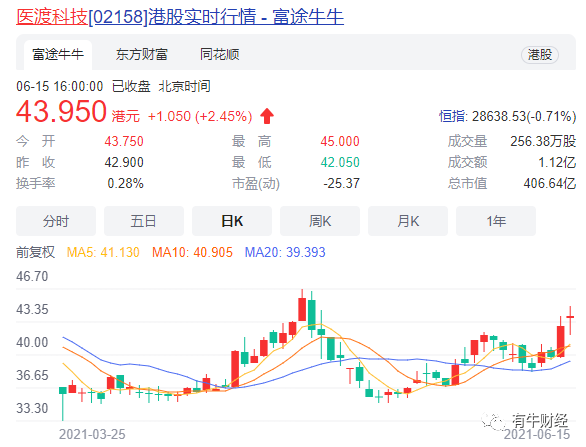Click the 最高 value 45.000

click(x=340, y=141)
